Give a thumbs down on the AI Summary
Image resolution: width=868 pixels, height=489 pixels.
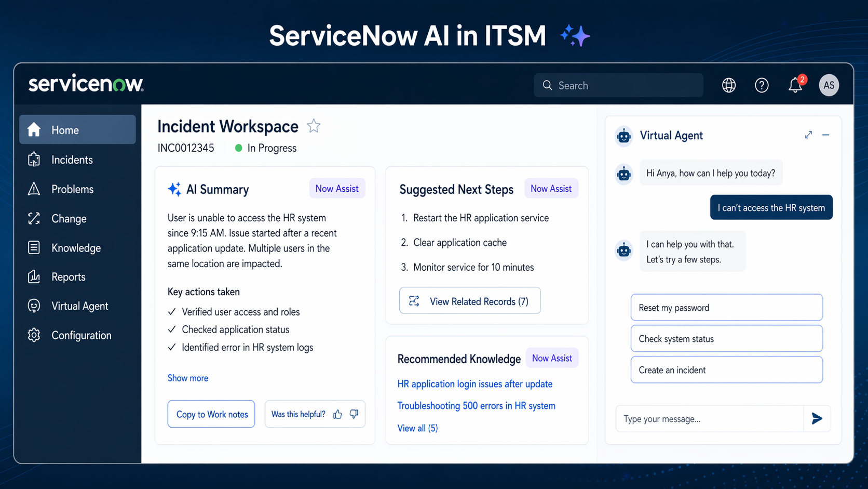[x=354, y=414]
